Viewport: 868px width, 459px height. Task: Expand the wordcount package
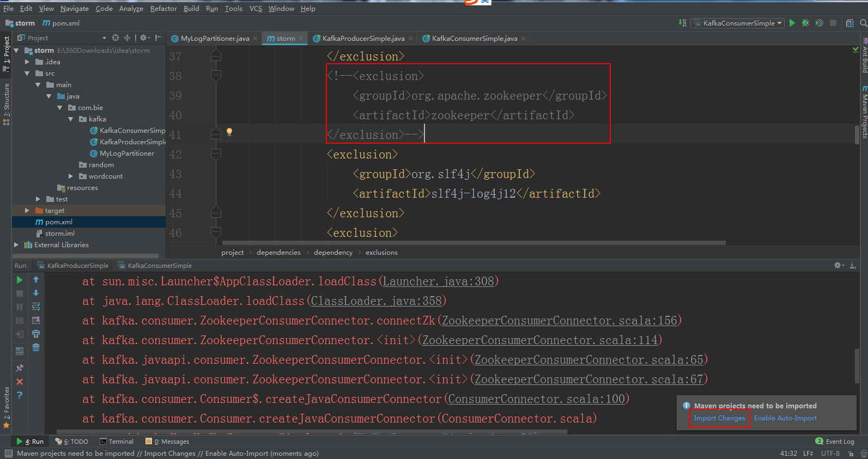71,176
